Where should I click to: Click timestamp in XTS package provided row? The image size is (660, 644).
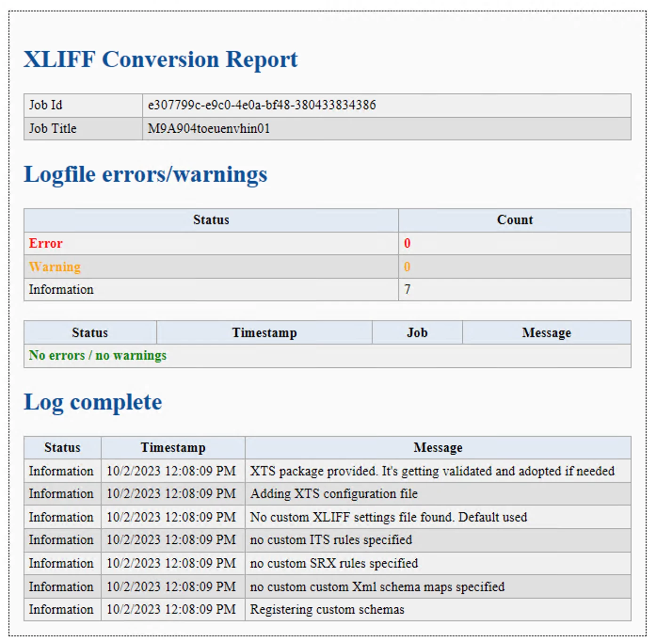coord(171,471)
